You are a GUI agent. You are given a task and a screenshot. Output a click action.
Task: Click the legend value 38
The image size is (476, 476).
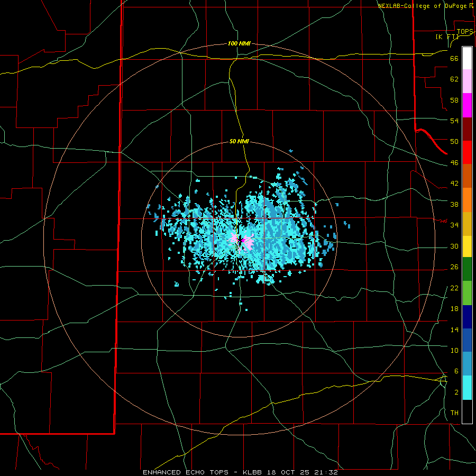(454, 204)
